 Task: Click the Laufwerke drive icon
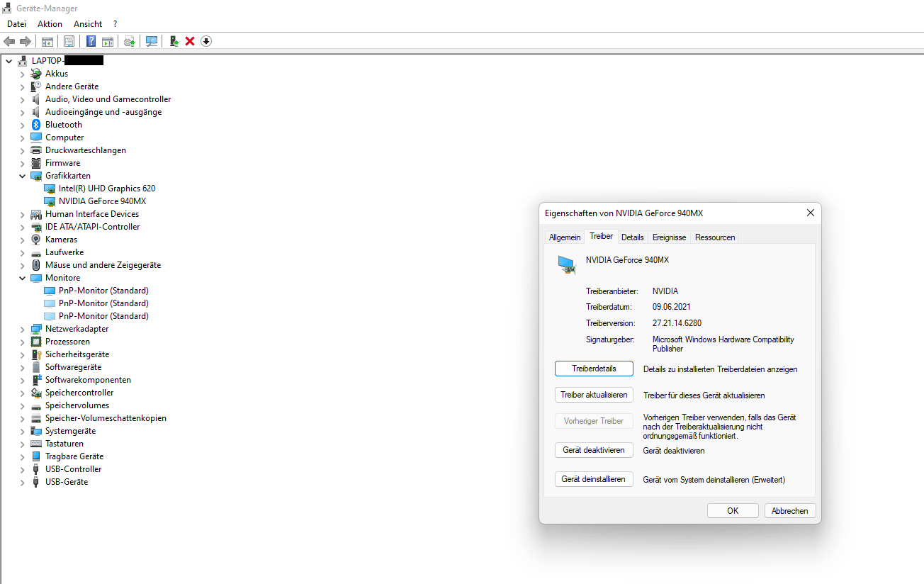(36, 252)
